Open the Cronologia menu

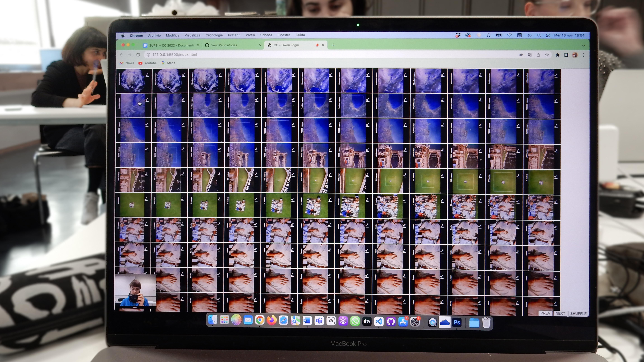[214, 35]
